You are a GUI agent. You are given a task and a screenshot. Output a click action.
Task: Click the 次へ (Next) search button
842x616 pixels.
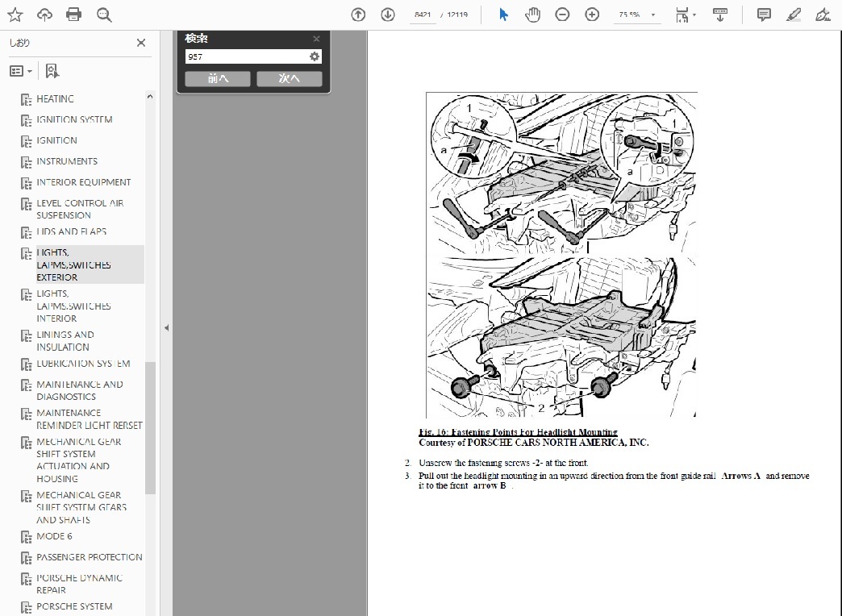(290, 78)
